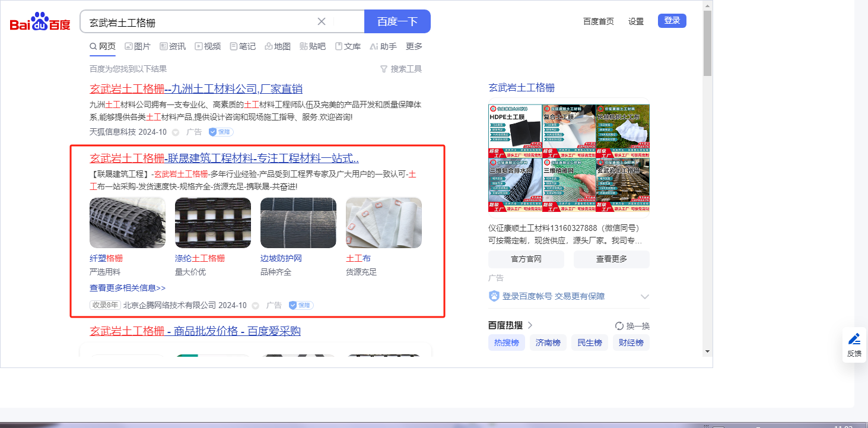Open the 百度首页 link
868x428 pixels.
(599, 21)
